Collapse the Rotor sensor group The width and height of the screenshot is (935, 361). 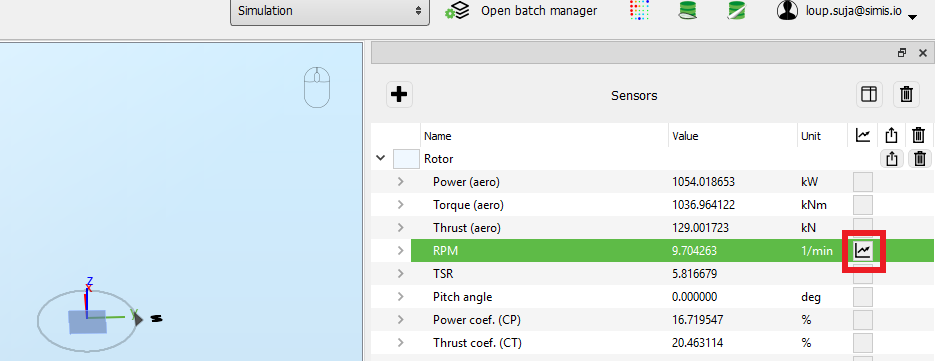380,159
